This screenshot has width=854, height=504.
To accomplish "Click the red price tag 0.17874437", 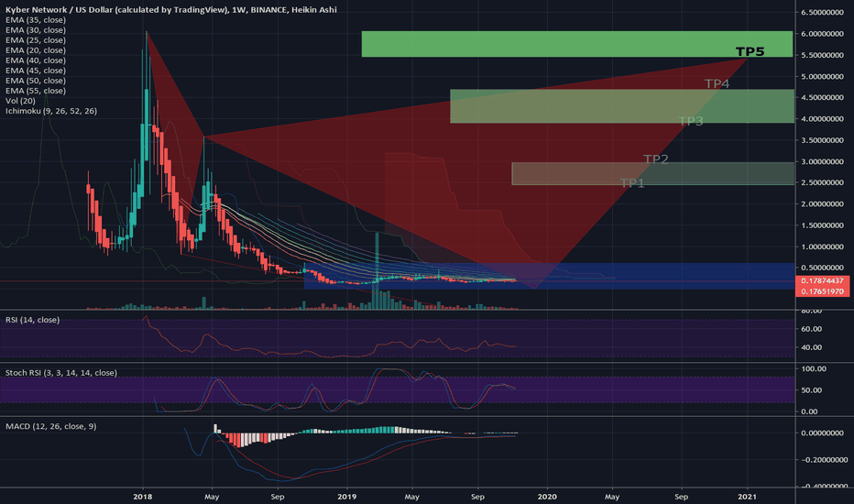I will tap(823, 280).
